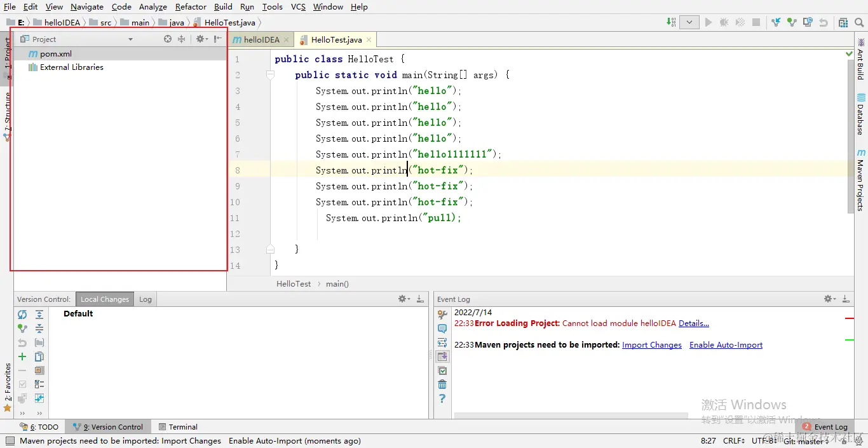The height and width of the screenshot is (448, 868).
Task: Open the Git: master branch selector
Action: tap(805, 440)
